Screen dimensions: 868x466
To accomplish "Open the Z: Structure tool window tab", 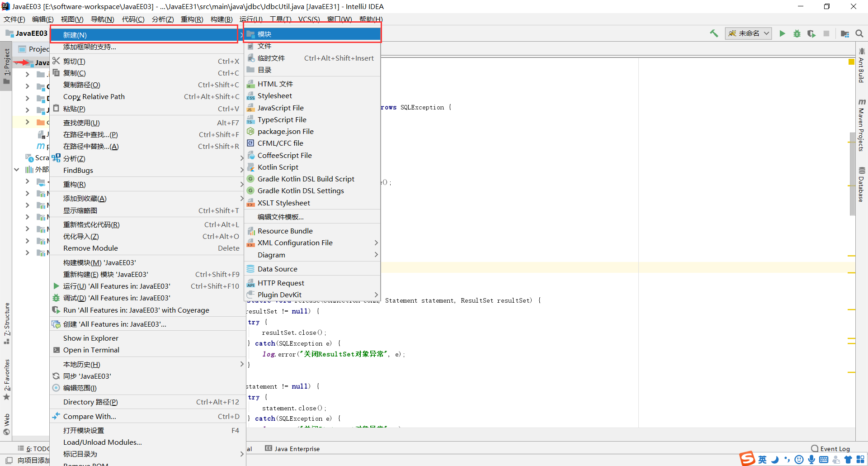I will (x=6, y=323).
